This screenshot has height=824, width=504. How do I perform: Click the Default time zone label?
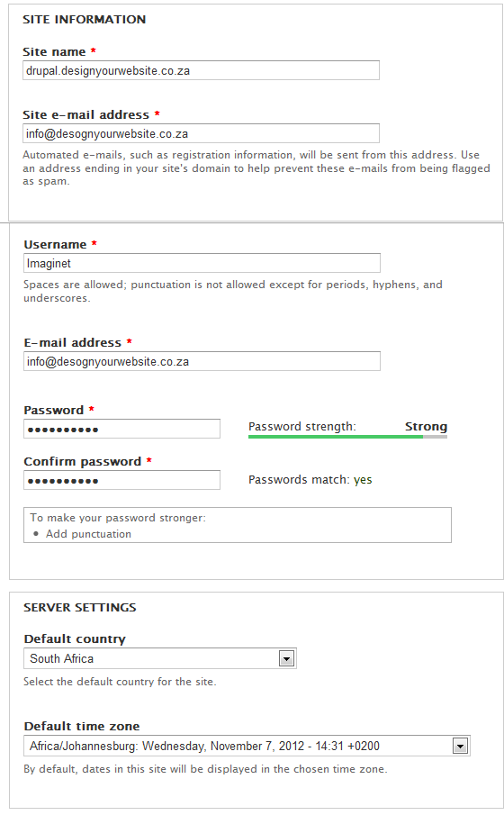coord(82,726)
